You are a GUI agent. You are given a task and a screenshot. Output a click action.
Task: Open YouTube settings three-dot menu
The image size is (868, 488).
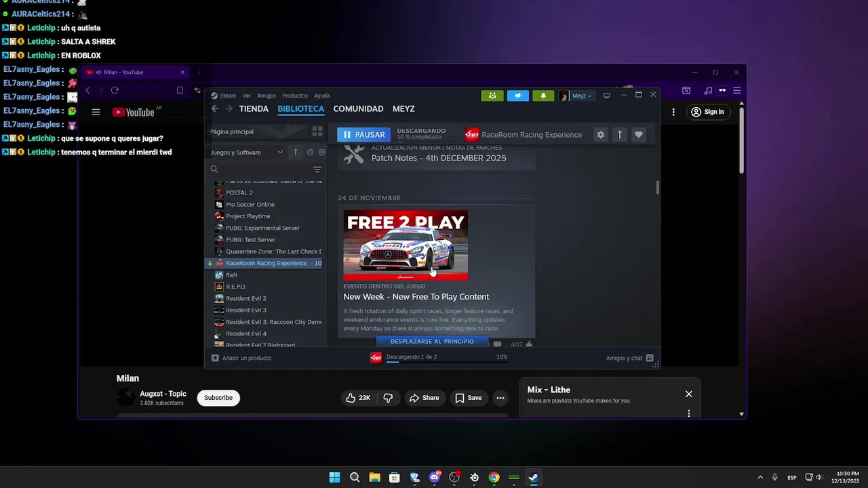pyautogui.click(x=673, y=112)
